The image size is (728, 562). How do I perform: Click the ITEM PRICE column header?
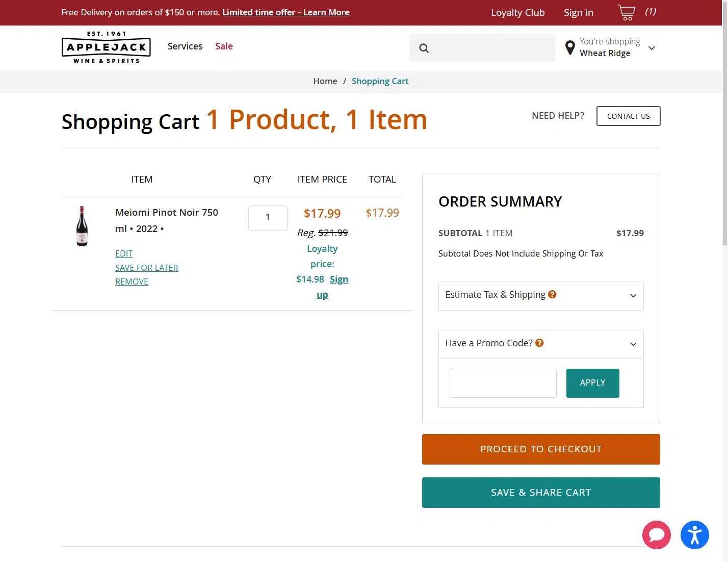click(322, 180)
